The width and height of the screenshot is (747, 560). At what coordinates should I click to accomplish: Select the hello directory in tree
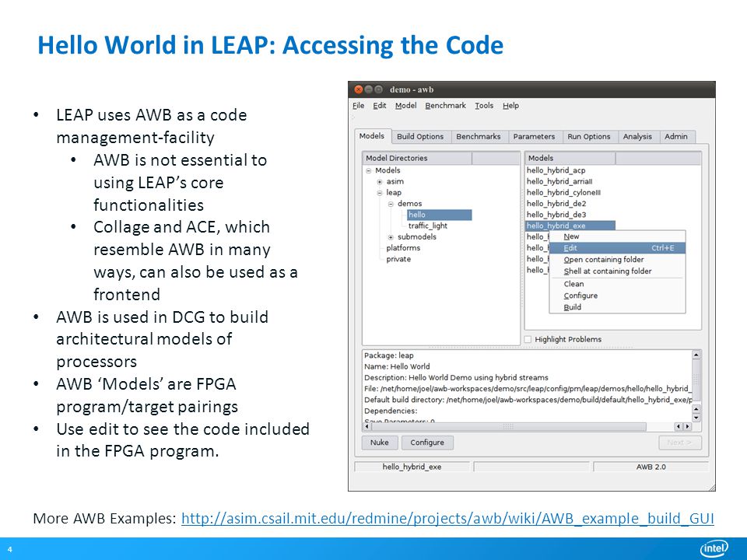[x=439, y=215]
